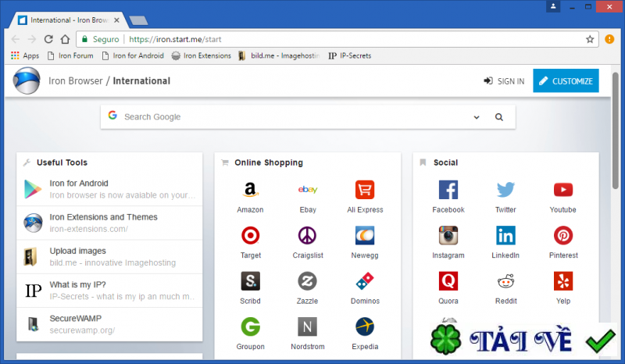Open the Reddit alien icon

coord(505,281)
